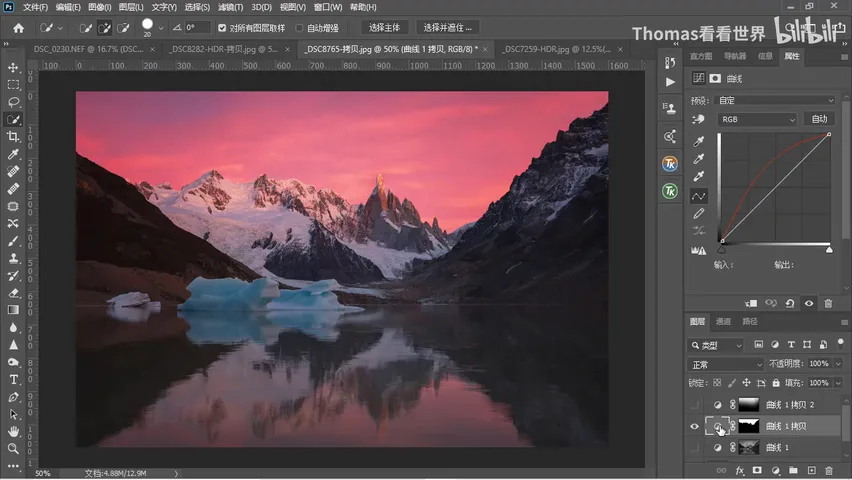Hide the 曲线 1 拷贝 layer
Screen dimensions: 852x480
pos(694,426)
